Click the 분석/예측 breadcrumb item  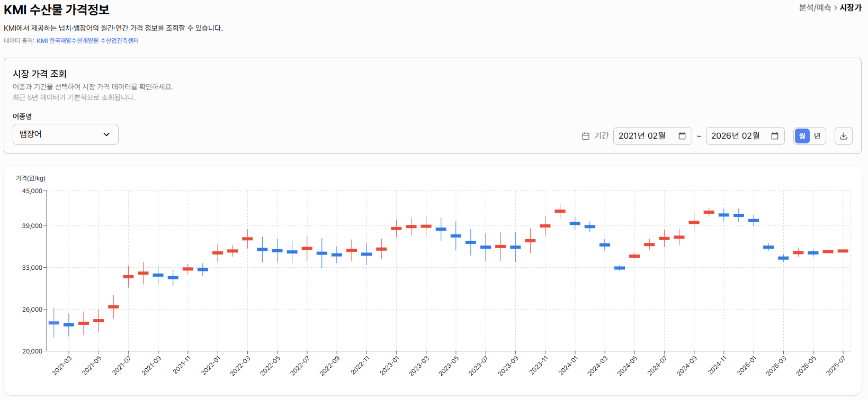[x=815, y=8]
